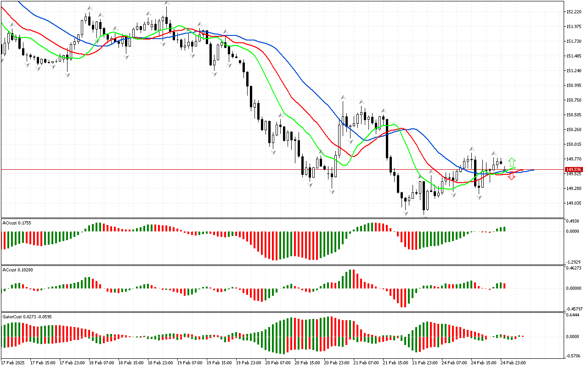Click the 150.015 price scale label
Image resolution: width=588 pixels, height=368 pixels.
click(574, 144)
